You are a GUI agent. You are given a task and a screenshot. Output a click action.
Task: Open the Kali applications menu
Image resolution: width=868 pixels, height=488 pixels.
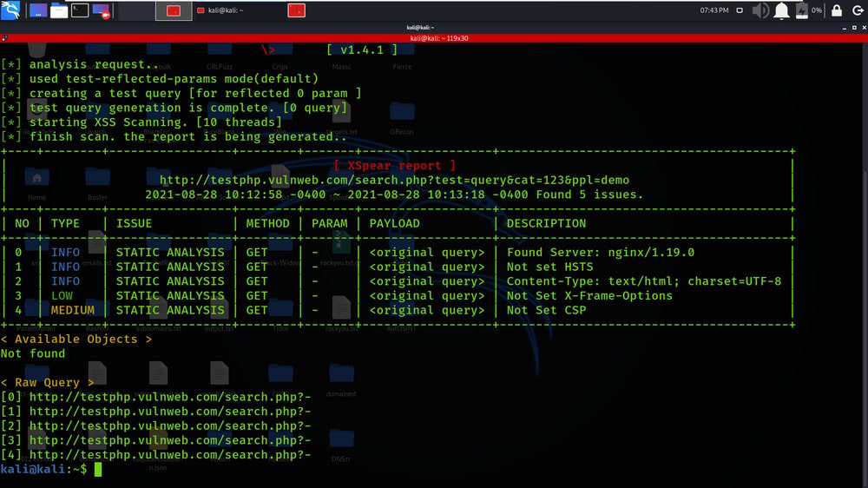coord(10,10)
